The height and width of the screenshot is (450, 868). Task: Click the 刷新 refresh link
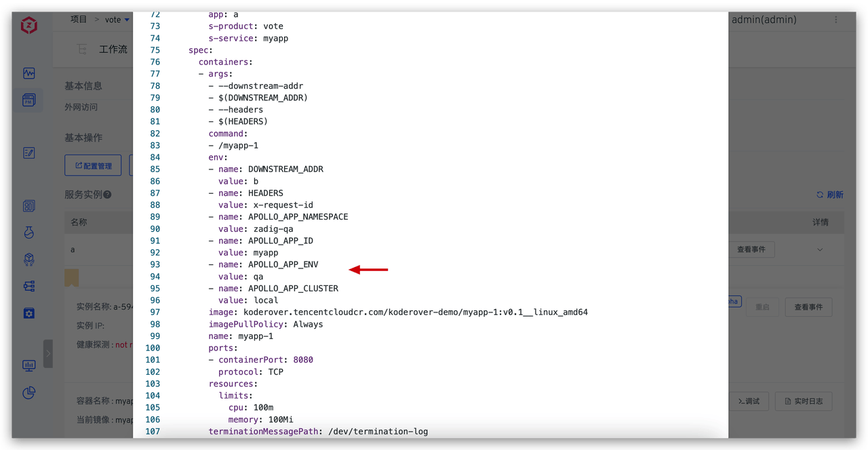point(830,195)
